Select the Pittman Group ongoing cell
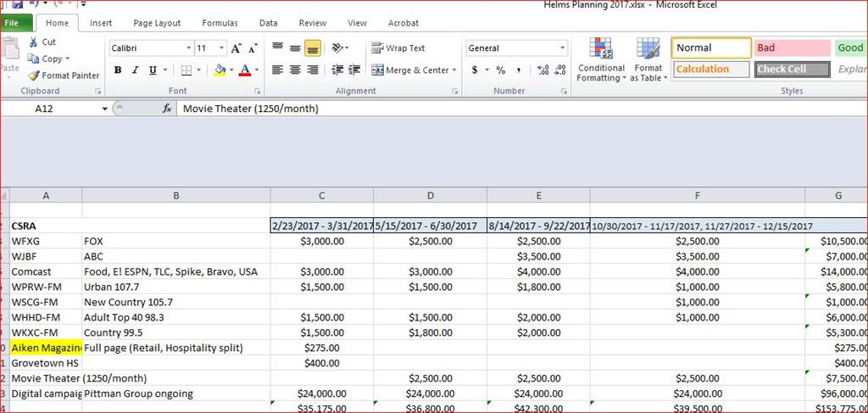The image size is (868, 413). [x=176, y=394]
